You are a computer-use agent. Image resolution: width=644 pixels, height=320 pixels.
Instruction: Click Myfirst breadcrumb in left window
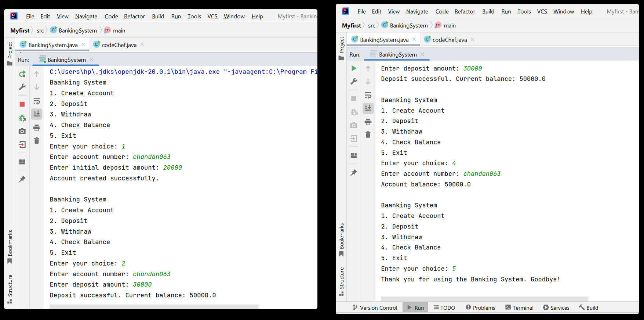[x=20, y=30]
